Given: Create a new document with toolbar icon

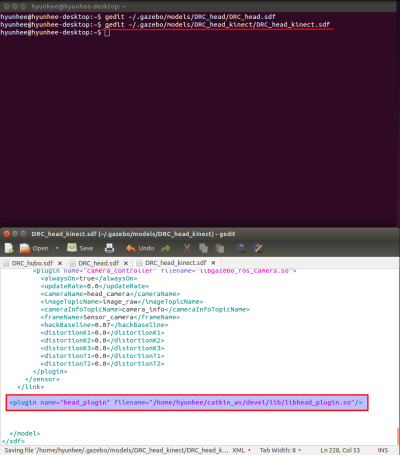Looking at the screenshot, I should point(9,248).
